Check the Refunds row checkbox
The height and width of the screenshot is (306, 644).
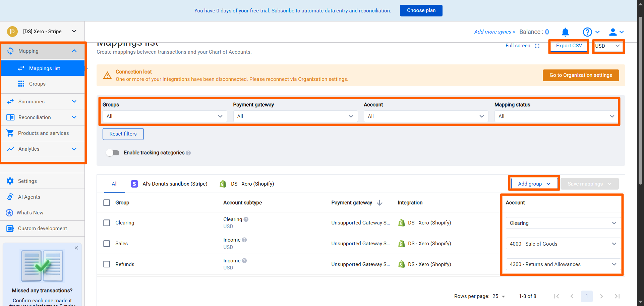107,264
